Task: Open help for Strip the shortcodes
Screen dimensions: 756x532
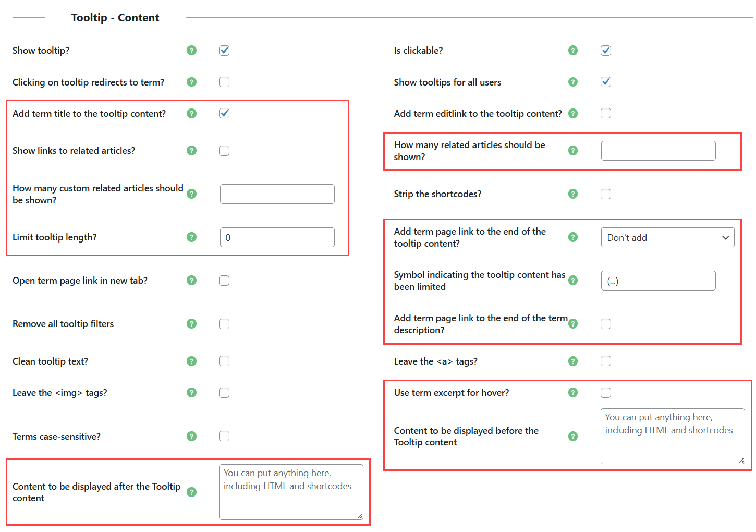Action: pos(573,194)
